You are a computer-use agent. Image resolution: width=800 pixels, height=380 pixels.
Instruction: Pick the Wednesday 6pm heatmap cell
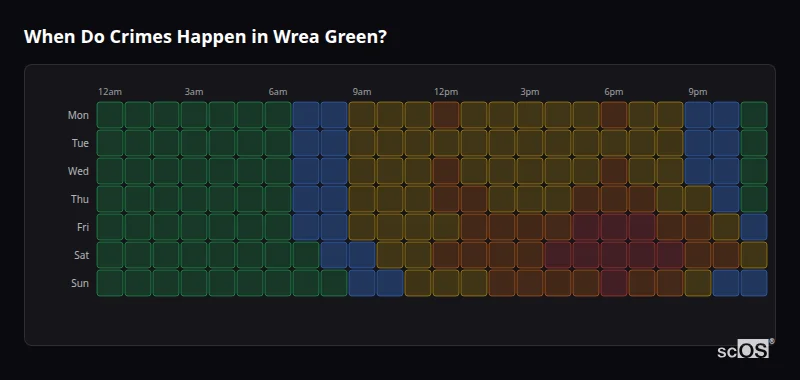point(614,171)
